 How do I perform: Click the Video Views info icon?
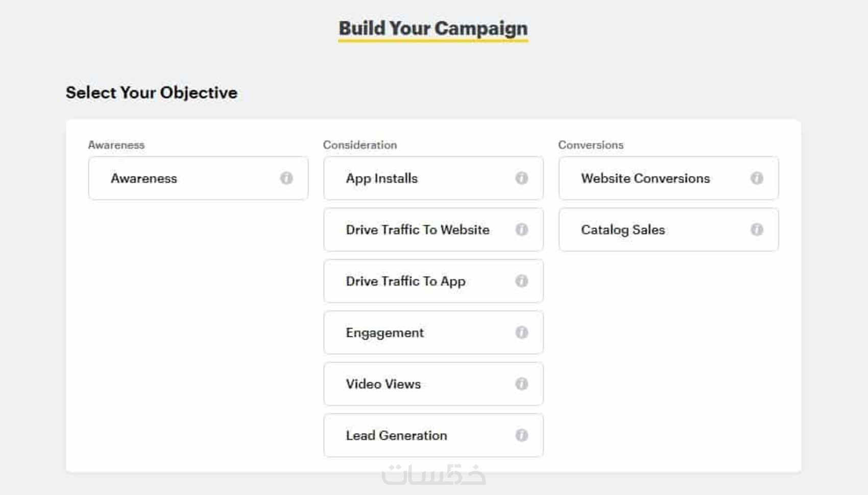521,384
